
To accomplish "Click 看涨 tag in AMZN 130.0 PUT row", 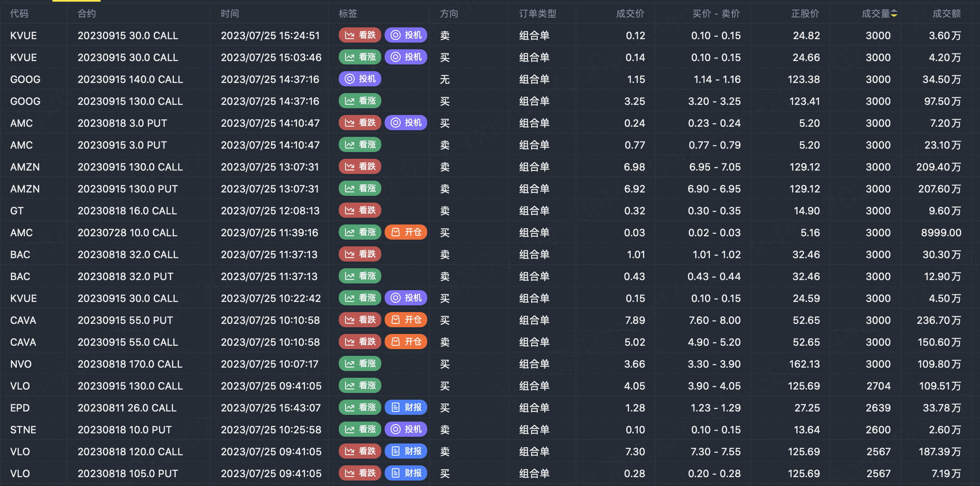I will tap(360, 188).
